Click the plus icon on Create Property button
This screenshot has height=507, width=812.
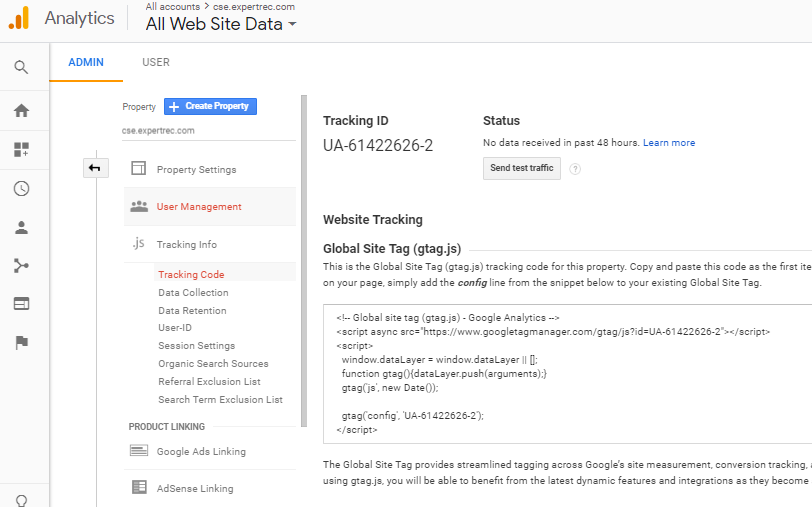tap(174, 107)
